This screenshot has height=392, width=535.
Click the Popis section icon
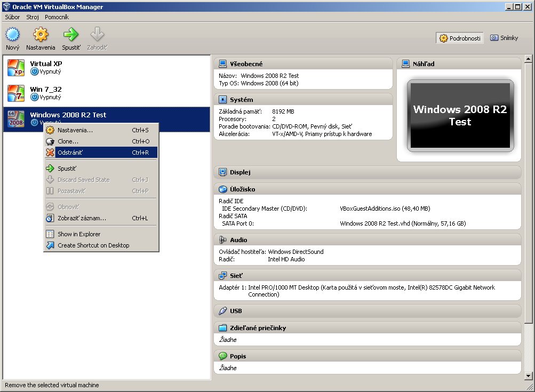pyautogui.click(x=222, y=356)
